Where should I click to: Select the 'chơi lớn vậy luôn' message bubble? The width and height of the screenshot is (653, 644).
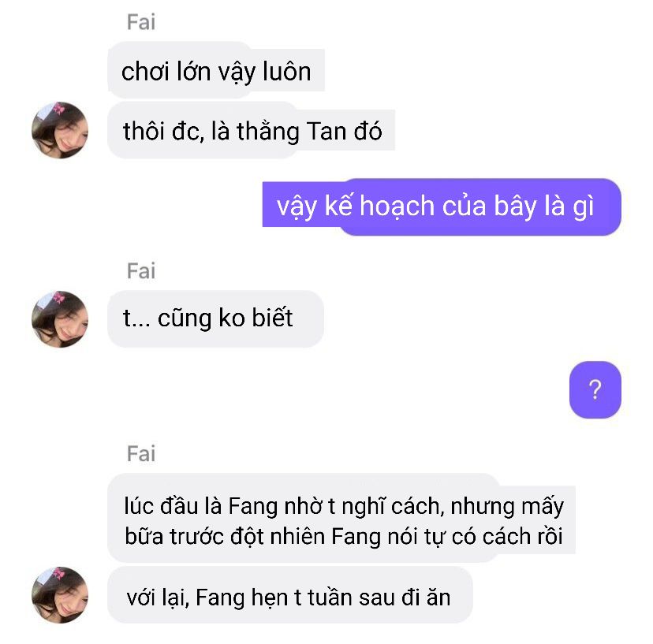(x=216, y=70)
